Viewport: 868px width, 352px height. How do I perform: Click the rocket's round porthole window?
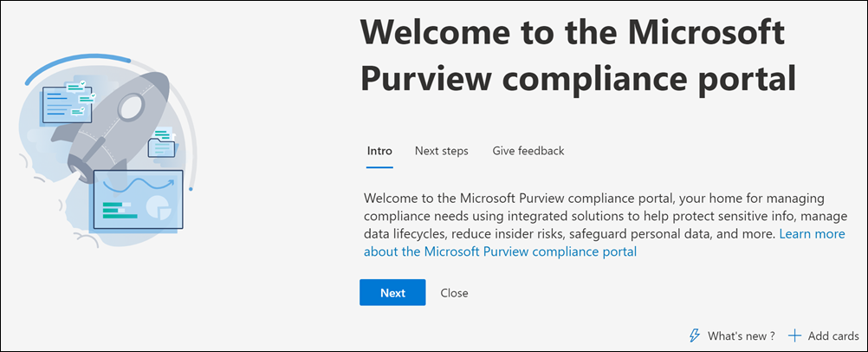pos(133,105)
